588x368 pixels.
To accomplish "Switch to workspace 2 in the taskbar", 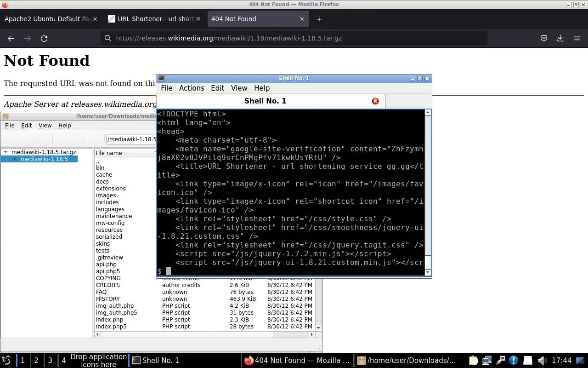I will [36, 360].
